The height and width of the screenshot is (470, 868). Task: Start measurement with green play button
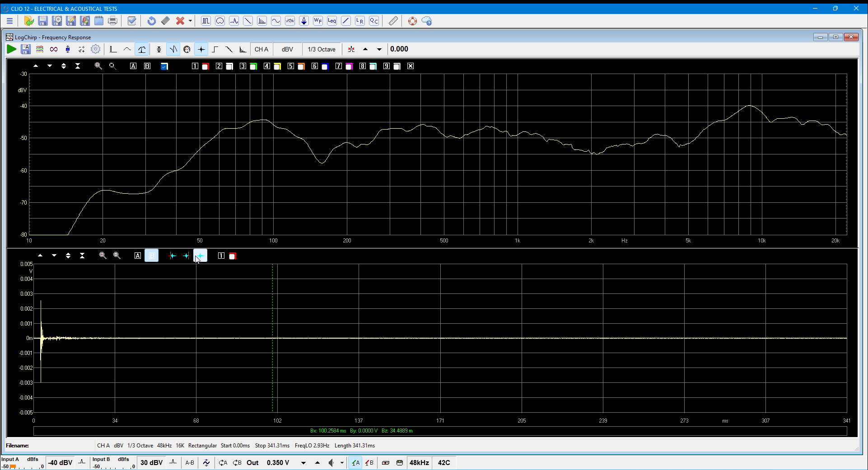click(x=12, y=49)
